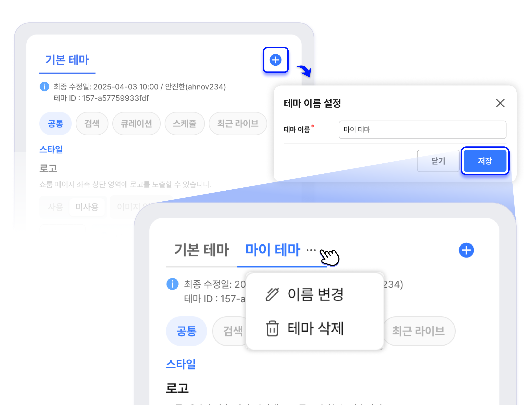Select the 사용 logo toggle option
532x405 pixels.
point(55,207)
